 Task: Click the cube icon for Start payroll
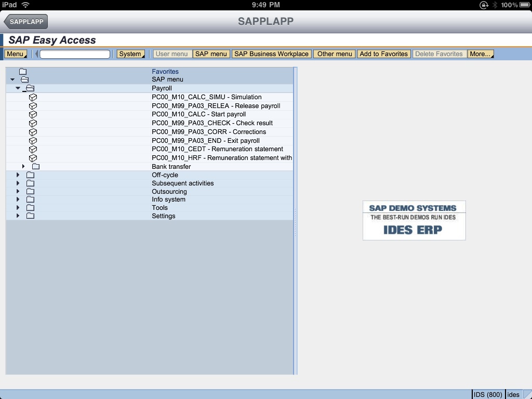pos(33,114)
